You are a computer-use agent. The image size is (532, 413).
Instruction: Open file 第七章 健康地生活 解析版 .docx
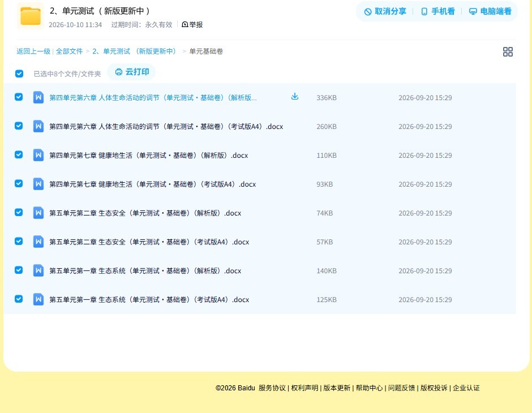149,155
